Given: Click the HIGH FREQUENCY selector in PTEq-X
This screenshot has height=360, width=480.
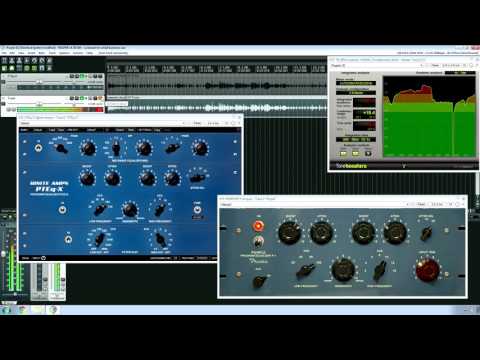Looking at the screenshot, I should point(160,209).
